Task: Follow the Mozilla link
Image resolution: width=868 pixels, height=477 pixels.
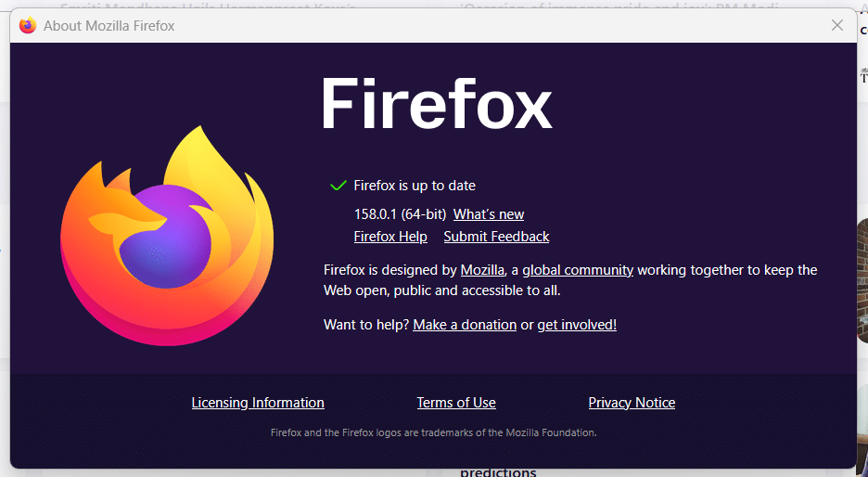Action: (482, 270)
